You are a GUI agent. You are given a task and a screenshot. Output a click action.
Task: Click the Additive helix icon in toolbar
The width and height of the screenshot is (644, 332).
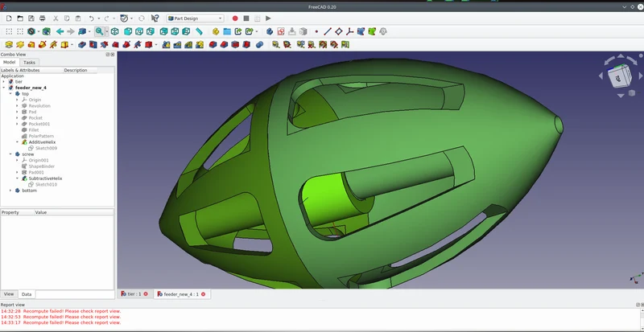[x=53, y=45]
